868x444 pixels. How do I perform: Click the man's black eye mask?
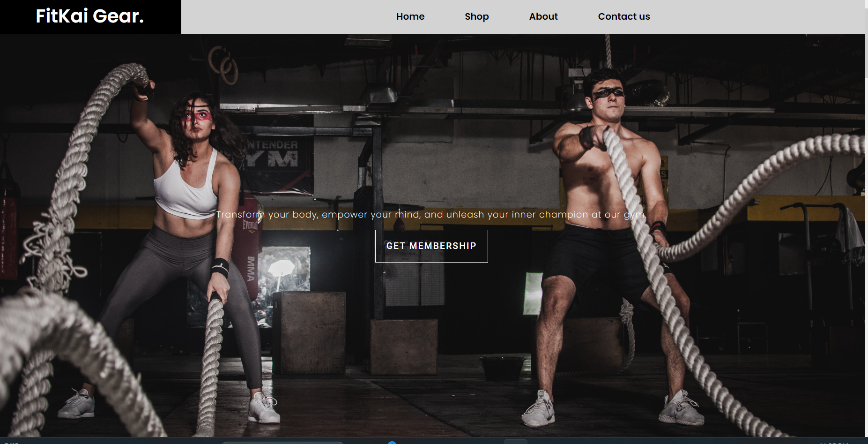(x=608, y=93)
